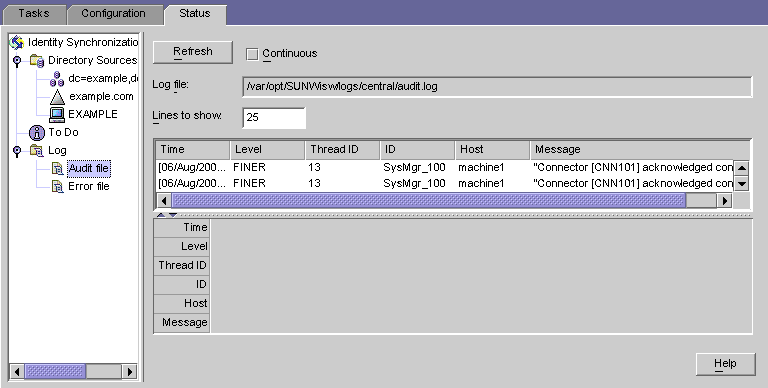Click the ID column header

[x=418, y=150]
